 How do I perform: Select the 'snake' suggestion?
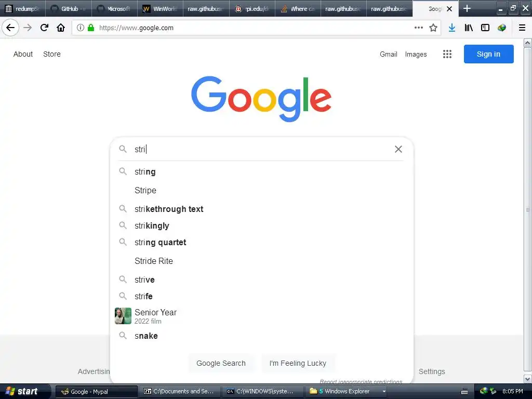click(262, 336)
